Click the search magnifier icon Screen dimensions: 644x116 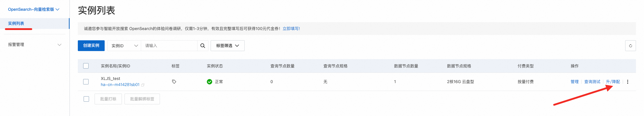point(203,46)
